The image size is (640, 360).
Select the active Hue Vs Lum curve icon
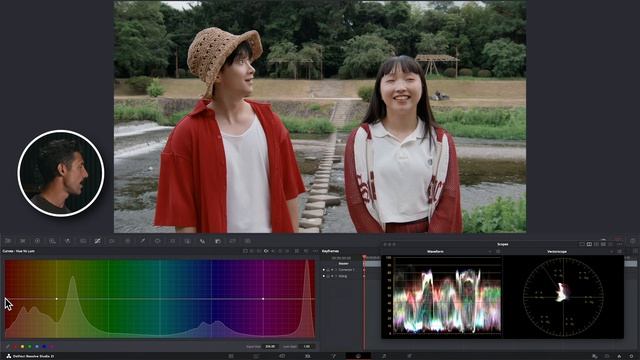click(266, 251)
